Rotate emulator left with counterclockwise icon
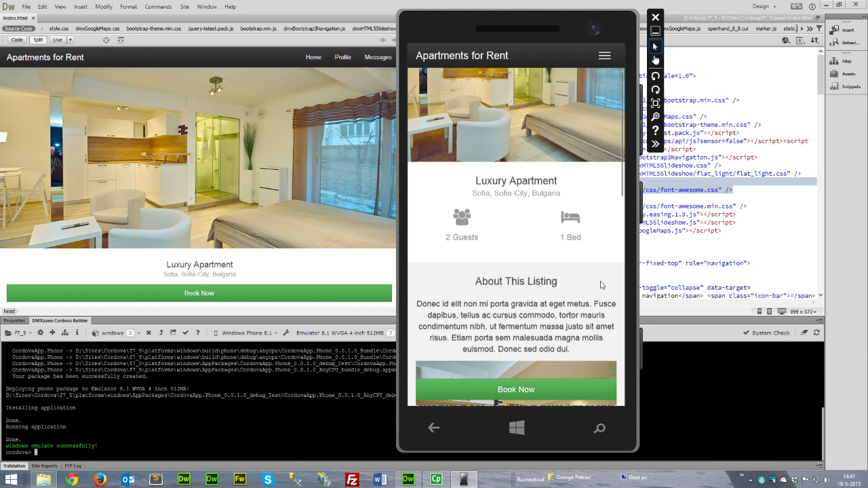The image size is (868, 488). [x=655, y=75]
